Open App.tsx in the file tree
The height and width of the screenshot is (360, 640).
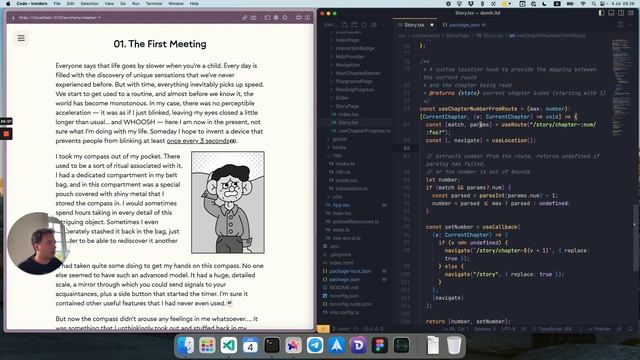(x=341, y=205)
